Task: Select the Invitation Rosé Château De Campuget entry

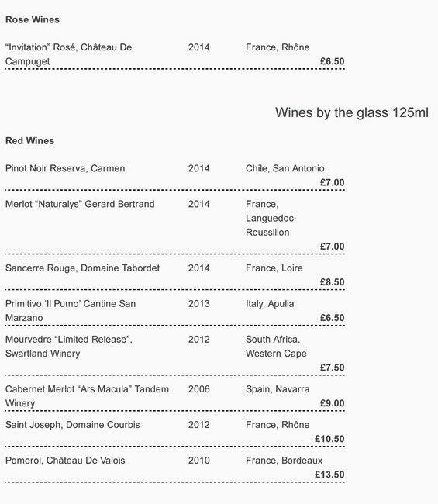Action: pyautogui.click(x=69, y=54)
